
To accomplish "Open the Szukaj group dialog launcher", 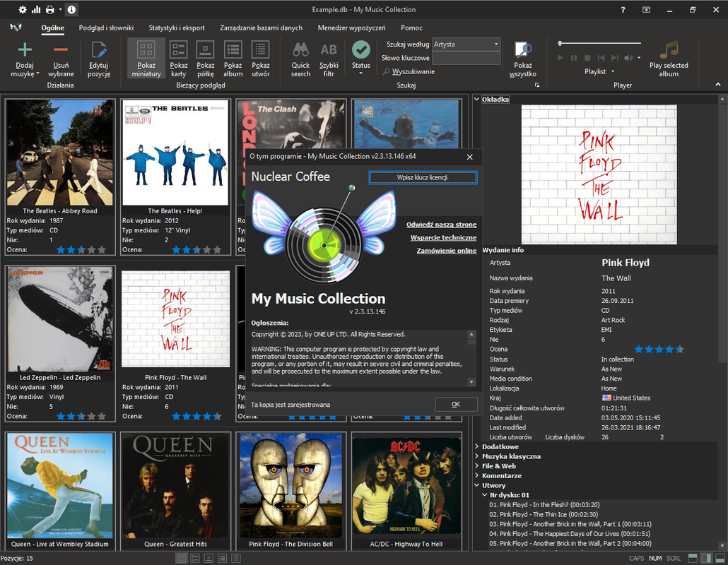I will point(537,85).
